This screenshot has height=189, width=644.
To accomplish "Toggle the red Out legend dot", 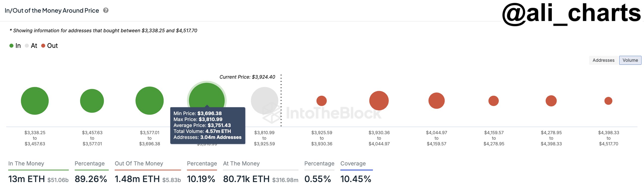I will point(43,46).
